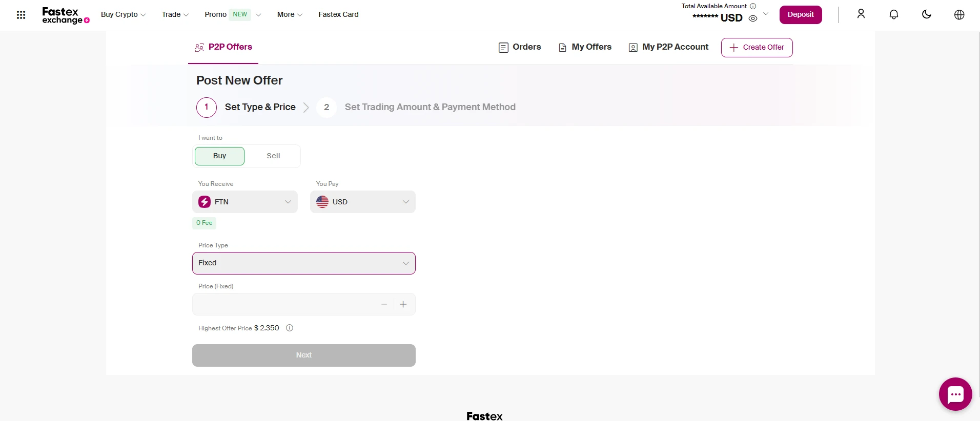Click the P2P Offers people icon
The height and width of the screenshot is (421, 980).
[199, 48]
